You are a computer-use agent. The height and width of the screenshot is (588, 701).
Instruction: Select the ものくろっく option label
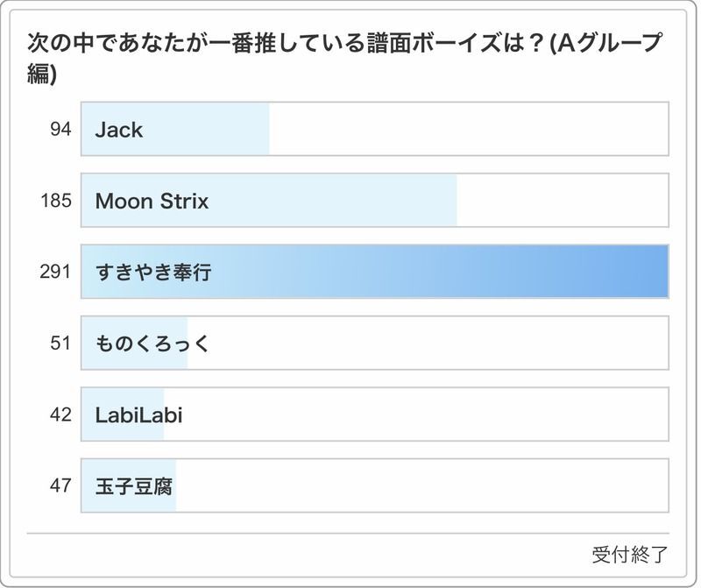[152, 344]
